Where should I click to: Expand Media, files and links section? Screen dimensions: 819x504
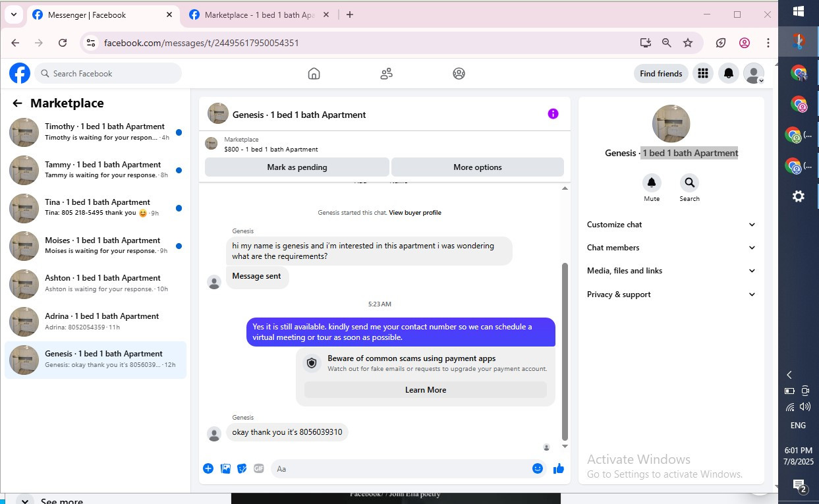click(671, 271)
